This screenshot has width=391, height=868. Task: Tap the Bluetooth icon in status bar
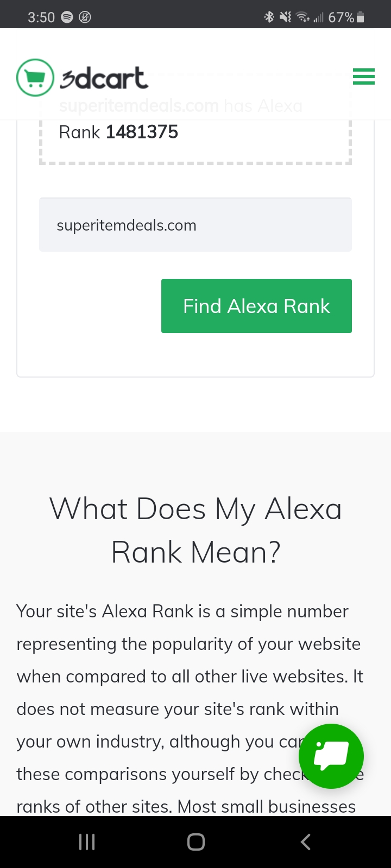point(268,17)
